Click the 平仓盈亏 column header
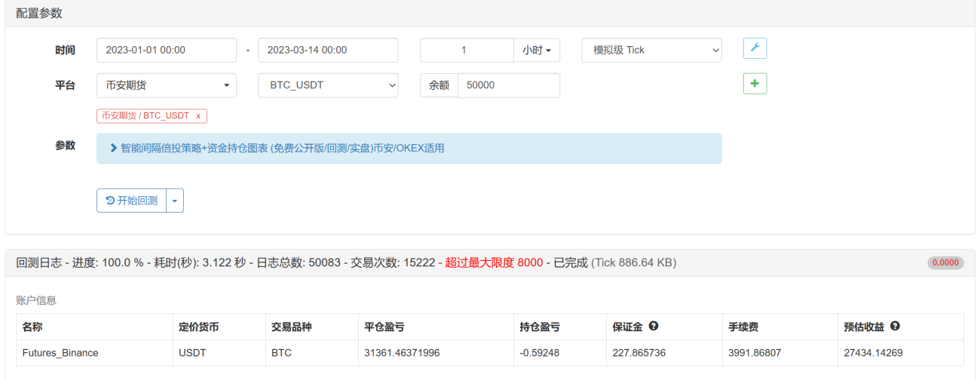Viewport: 980px width, 380px height. tap(384, 327)
